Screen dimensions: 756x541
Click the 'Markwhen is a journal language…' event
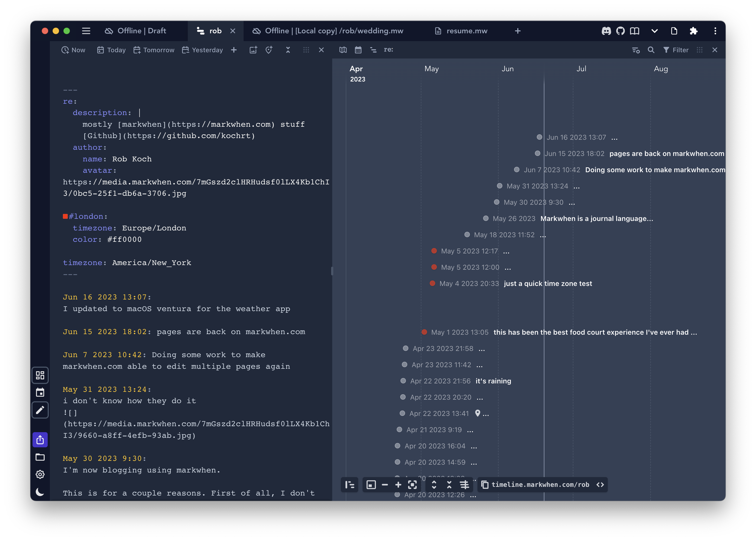(596, 219)
